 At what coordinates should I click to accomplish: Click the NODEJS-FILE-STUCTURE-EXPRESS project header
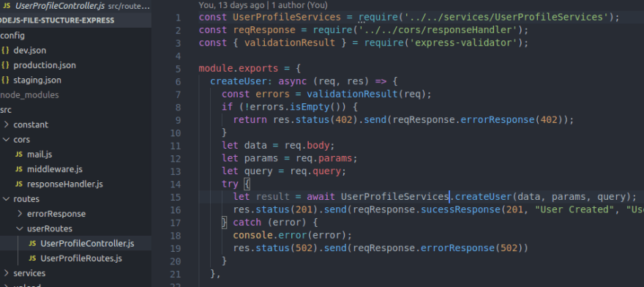click(x=75, y=20)
